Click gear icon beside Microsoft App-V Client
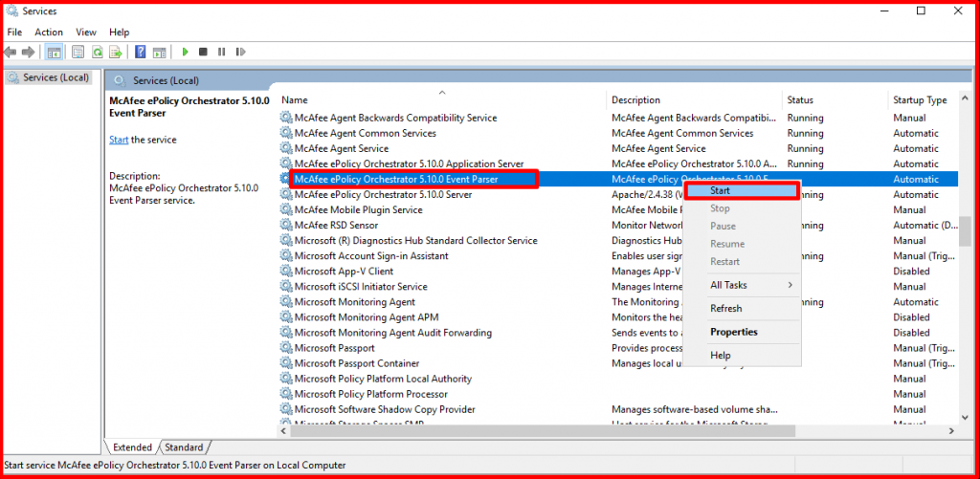This screenshot has width=980, height=479. (x=285, y=271)
